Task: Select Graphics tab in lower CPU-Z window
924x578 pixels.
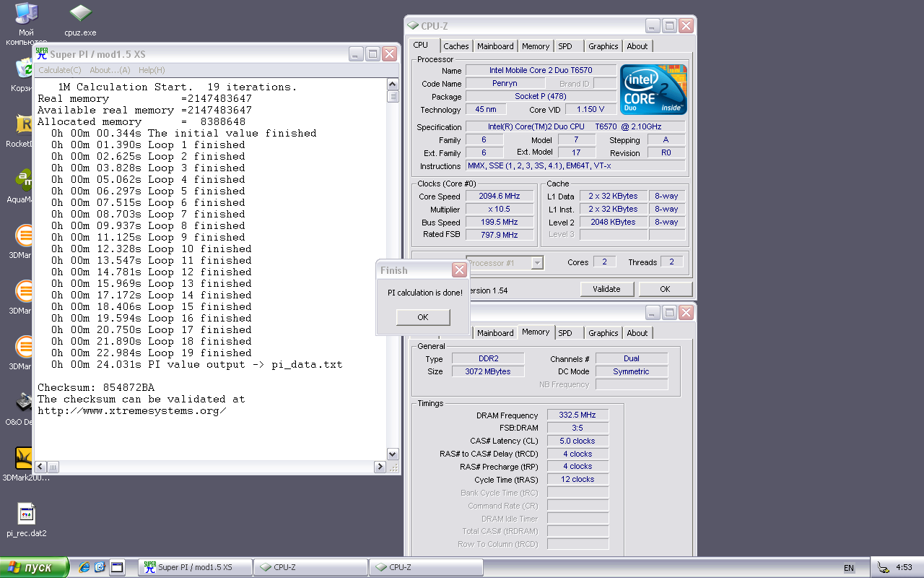Action: pyautogui.click(x=603, y=333)
